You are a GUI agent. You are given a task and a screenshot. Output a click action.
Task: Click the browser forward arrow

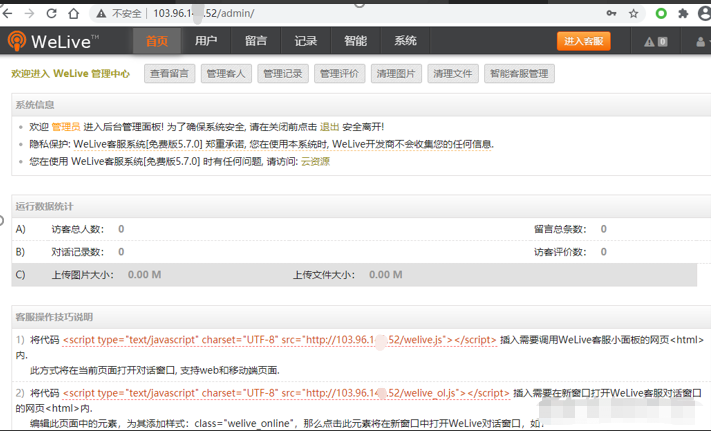(29, 14)
